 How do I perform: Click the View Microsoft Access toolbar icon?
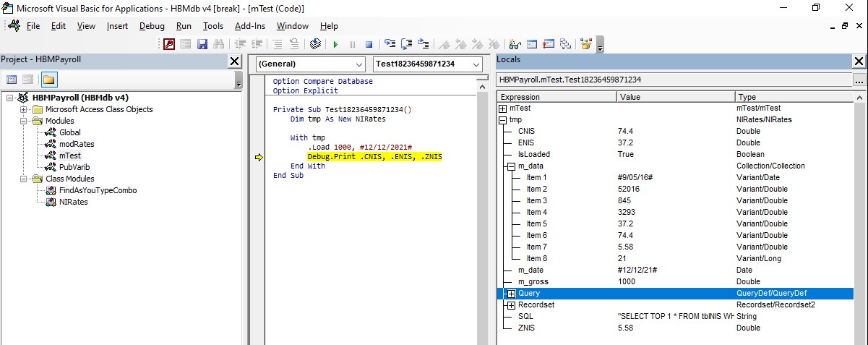coord(168,44)
